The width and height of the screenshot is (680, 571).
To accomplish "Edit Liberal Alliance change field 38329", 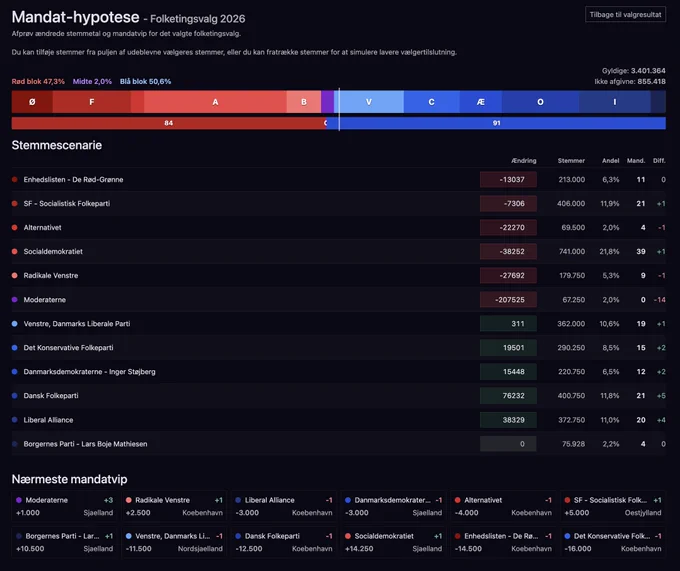I will [508, 420].
